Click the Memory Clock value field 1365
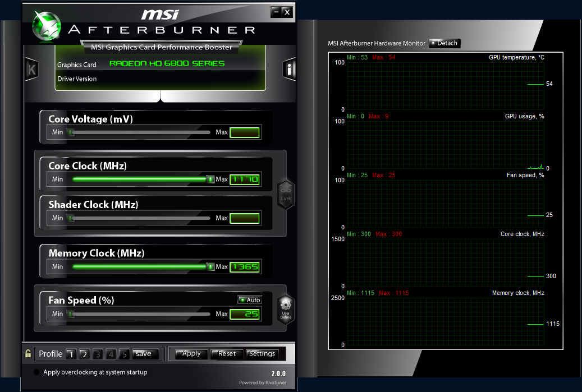Screen dimensions: 582x392 coord(245,266)
